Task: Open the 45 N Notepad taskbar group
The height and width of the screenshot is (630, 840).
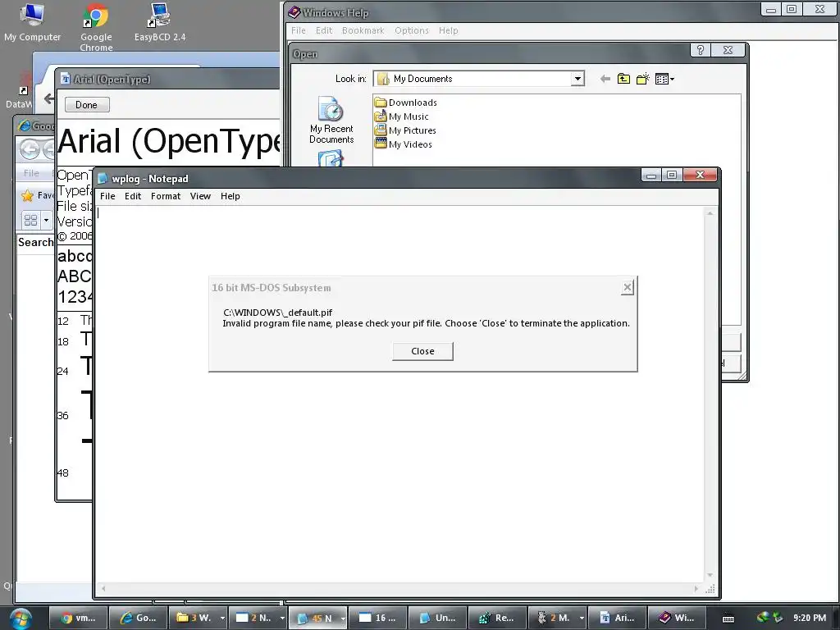Action: (318, 618)
